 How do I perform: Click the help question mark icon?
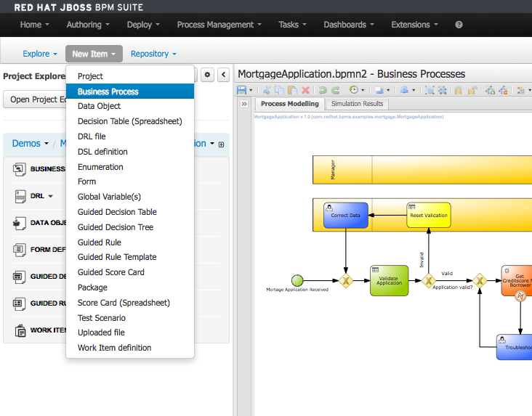[459, 25]
